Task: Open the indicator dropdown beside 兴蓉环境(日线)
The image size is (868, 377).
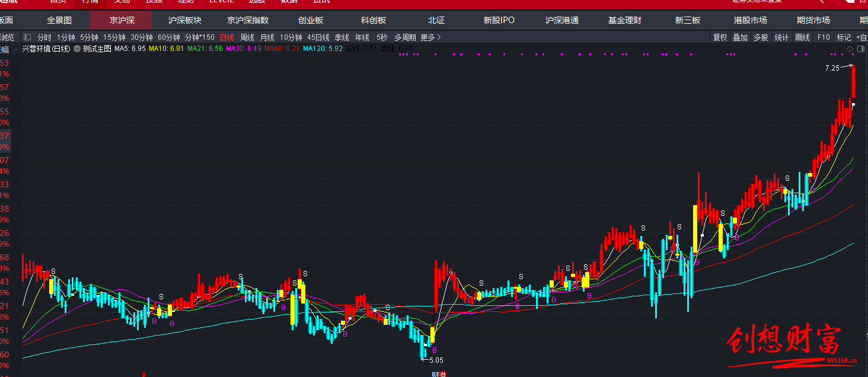Action: [76, 49]
